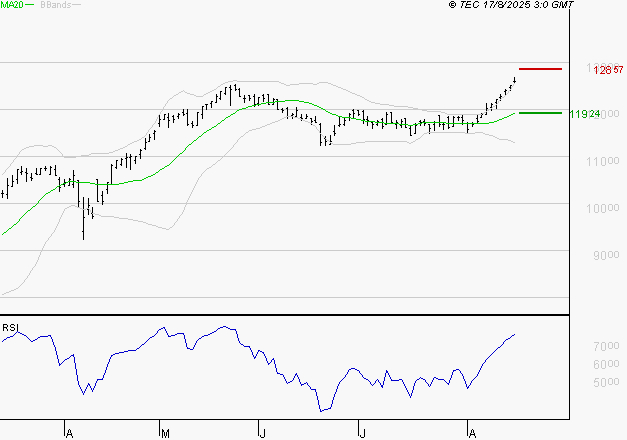Click the RSI indicator panel label

9,327
